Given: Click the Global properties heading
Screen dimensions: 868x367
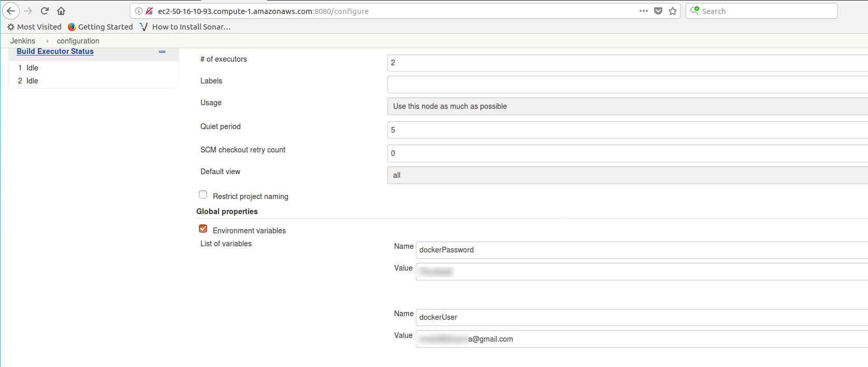Looking at the screenshot, I should pyautogui.click(x=227, y=211).
